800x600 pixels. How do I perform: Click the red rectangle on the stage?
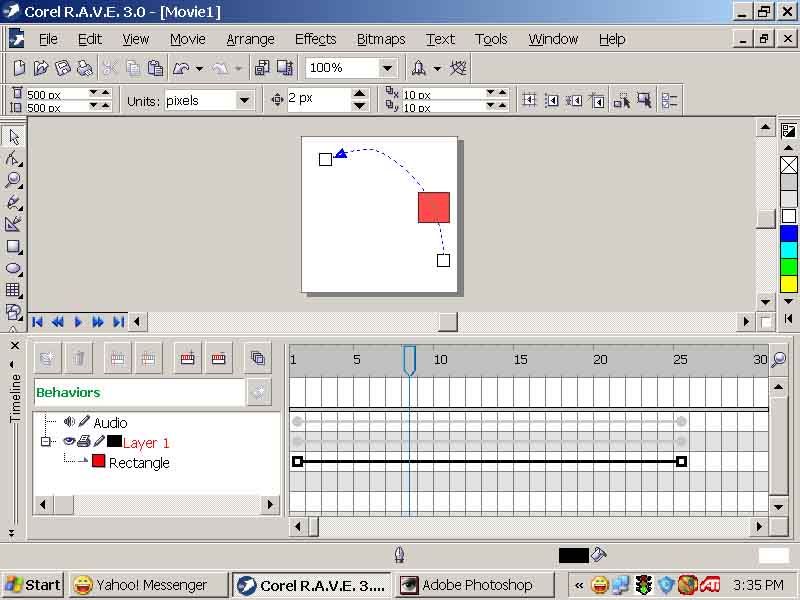click(x=434, y=207)
